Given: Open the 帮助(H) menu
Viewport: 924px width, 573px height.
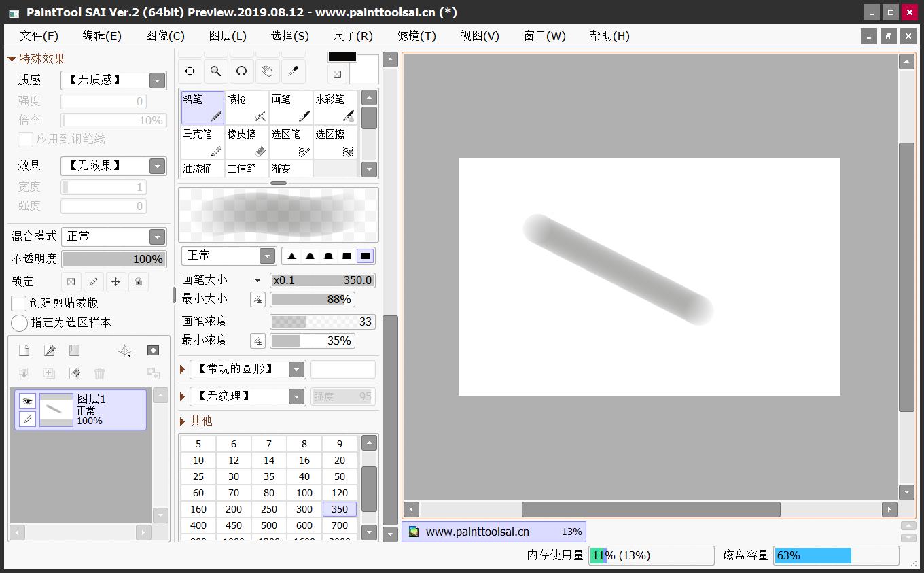Looking at the screenshot, I should coord(609,36).
